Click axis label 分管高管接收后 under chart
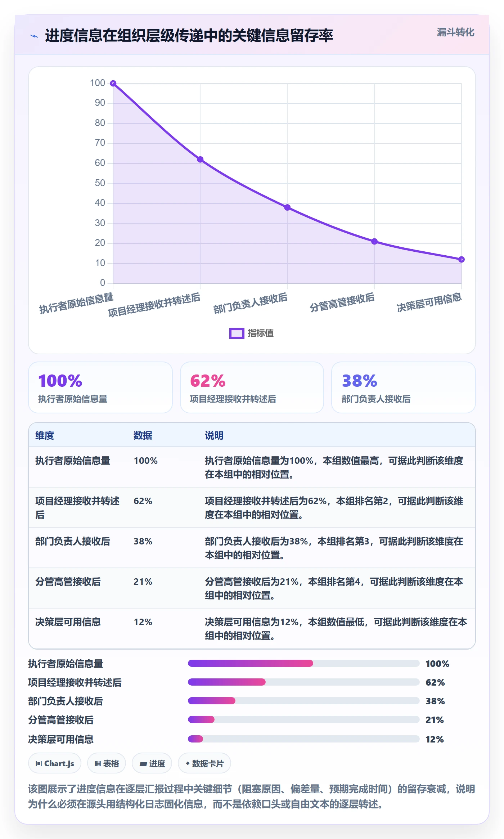 tap(342, 302)
